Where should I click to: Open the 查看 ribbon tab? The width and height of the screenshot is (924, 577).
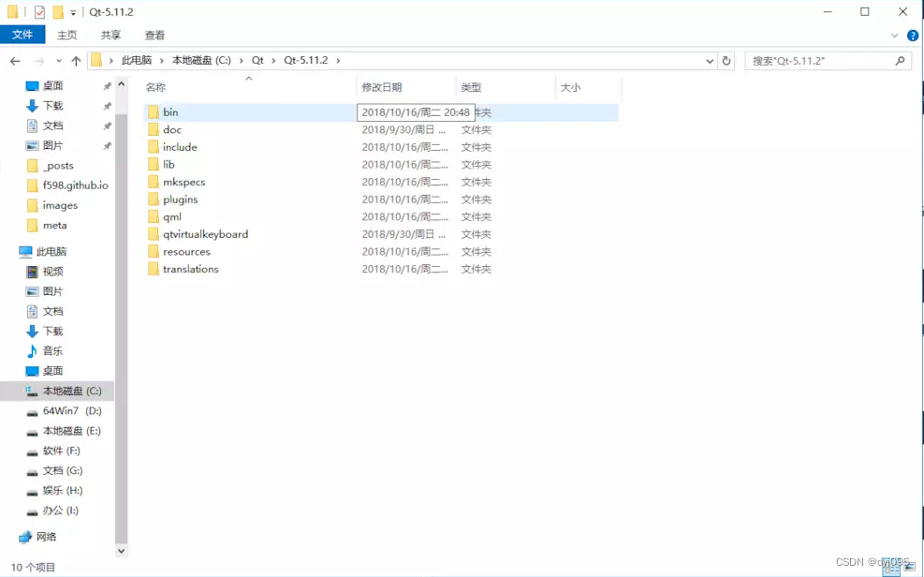tap(155, 36)
